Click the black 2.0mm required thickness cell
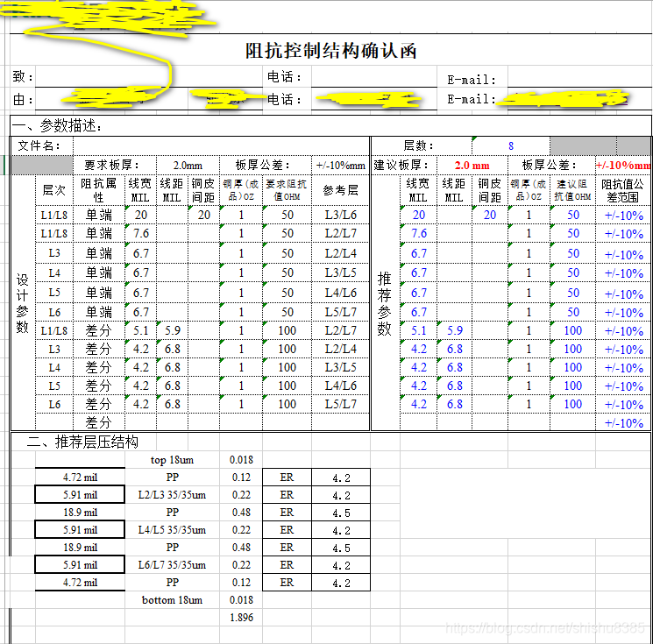 (188, 166)
